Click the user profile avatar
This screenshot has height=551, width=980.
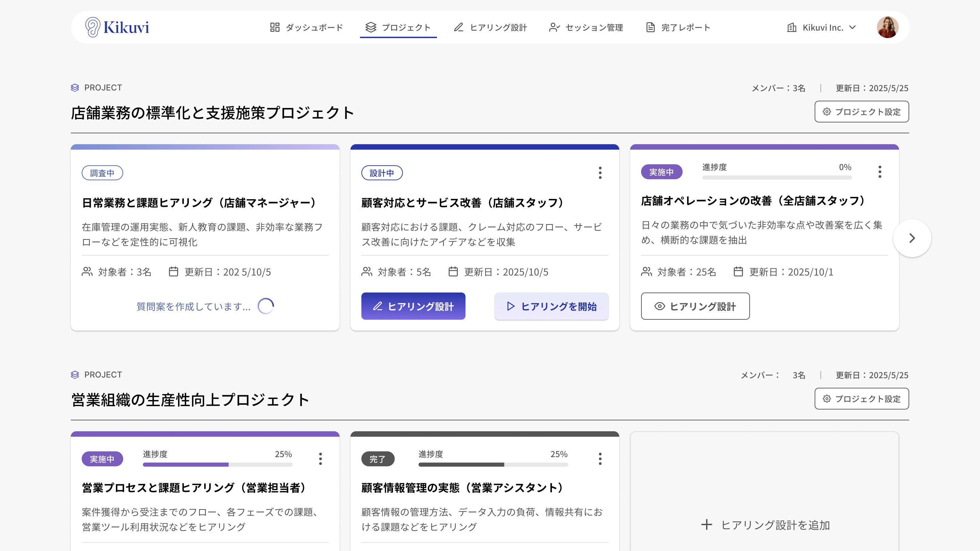coord(887,27)
